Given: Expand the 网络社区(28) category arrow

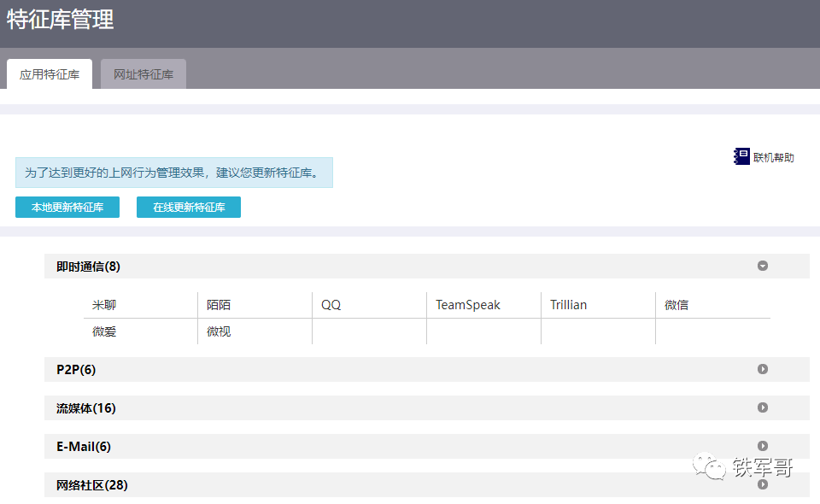Looking at the screenshot, I should [x=763, y=484].
